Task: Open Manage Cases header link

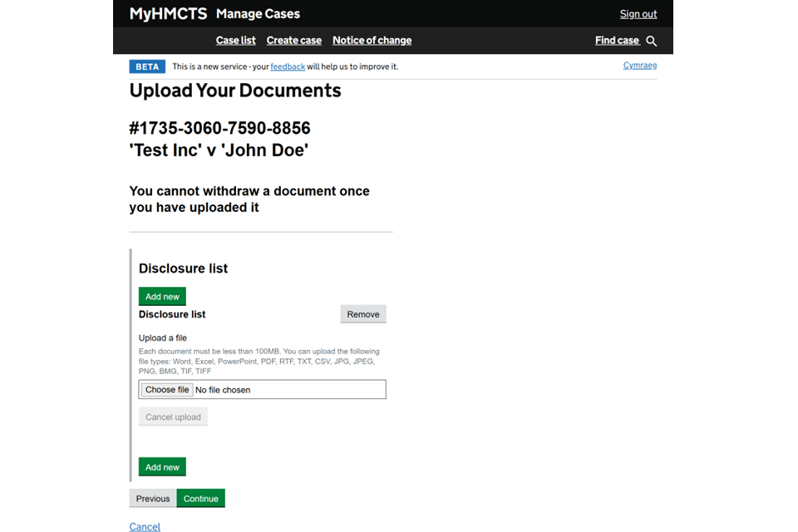Action: pyautogui.click(x=258, y=14)
